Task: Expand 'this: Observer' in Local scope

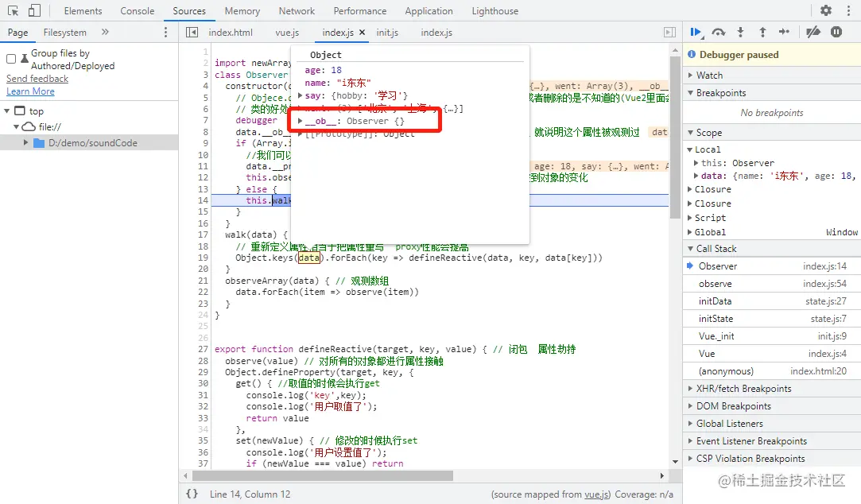Action: (x=696, y=163)
